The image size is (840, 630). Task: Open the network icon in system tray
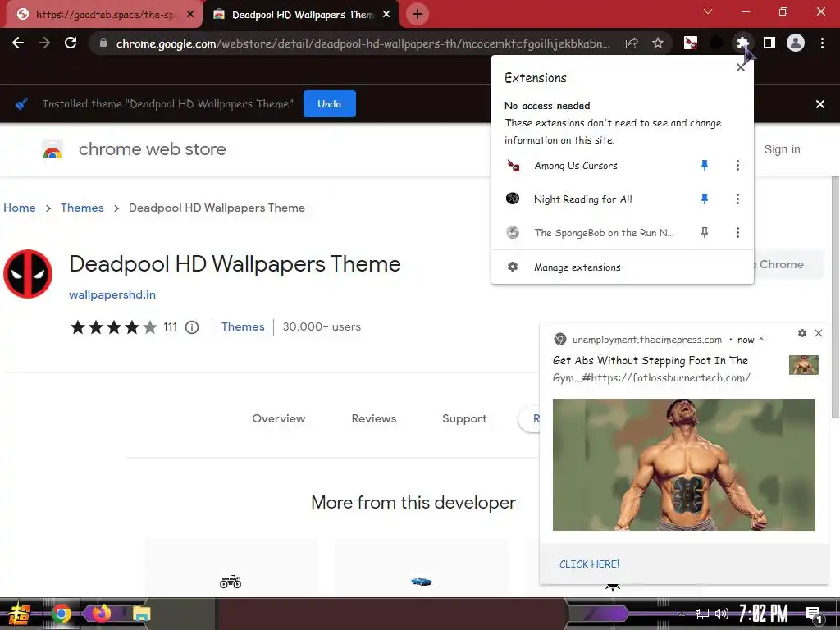(x=701, y=614)
